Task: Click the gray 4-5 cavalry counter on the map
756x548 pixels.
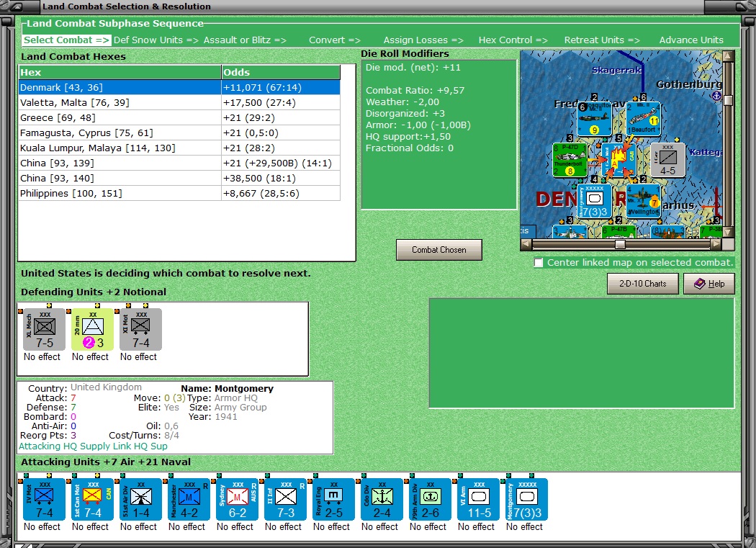Action: pos(667,160)
